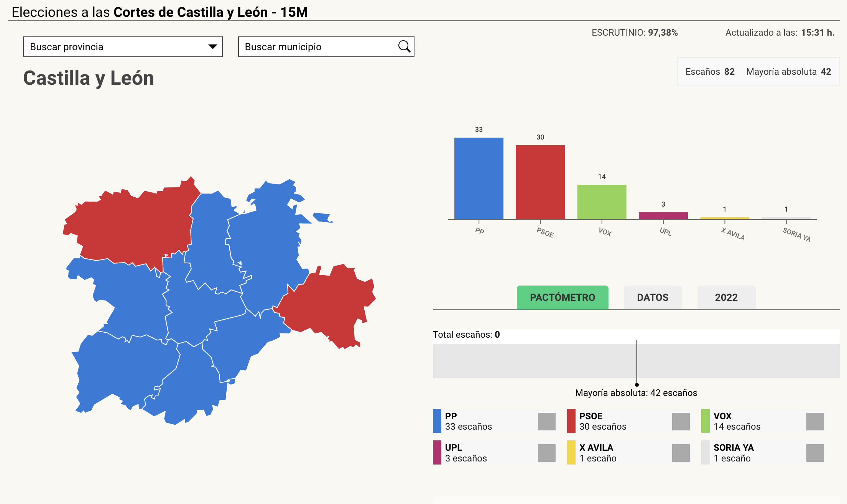Open the DATOS tab

(x=653, y=297)
